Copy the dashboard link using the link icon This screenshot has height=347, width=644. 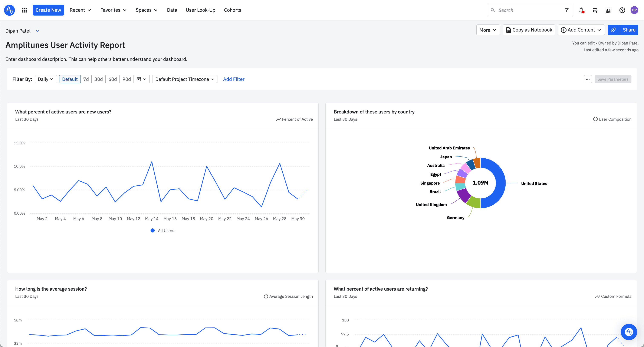tap(613, 30)
